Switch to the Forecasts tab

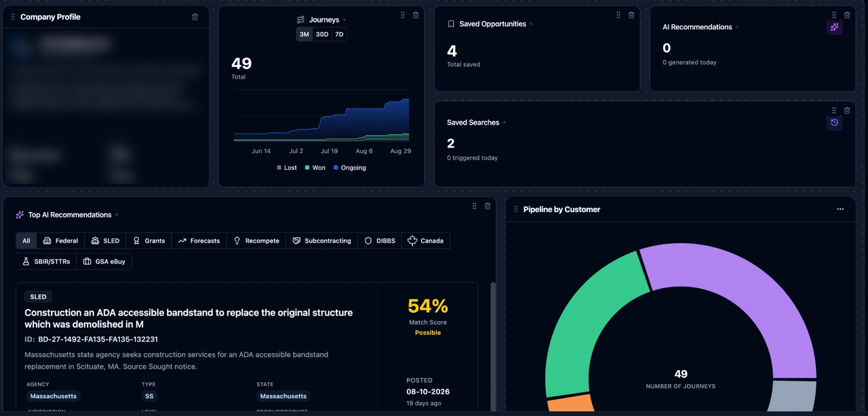click(x=199, y=241)
